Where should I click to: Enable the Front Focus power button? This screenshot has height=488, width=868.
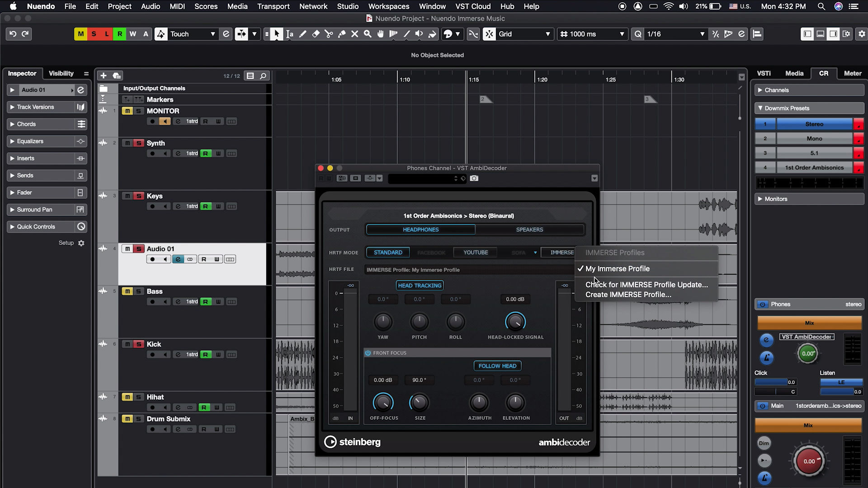coord(368,353)
